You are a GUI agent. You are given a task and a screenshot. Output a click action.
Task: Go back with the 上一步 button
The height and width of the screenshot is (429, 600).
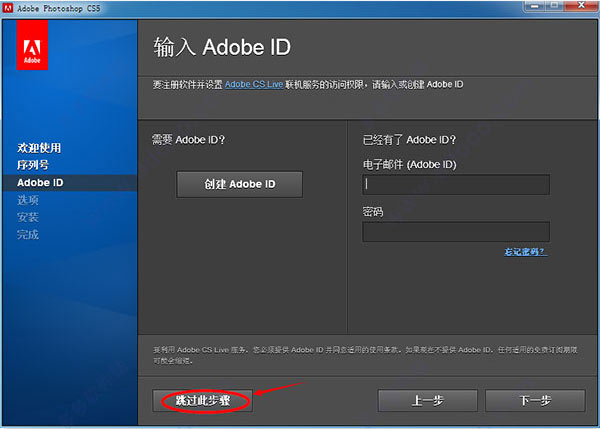coord(427,401)
